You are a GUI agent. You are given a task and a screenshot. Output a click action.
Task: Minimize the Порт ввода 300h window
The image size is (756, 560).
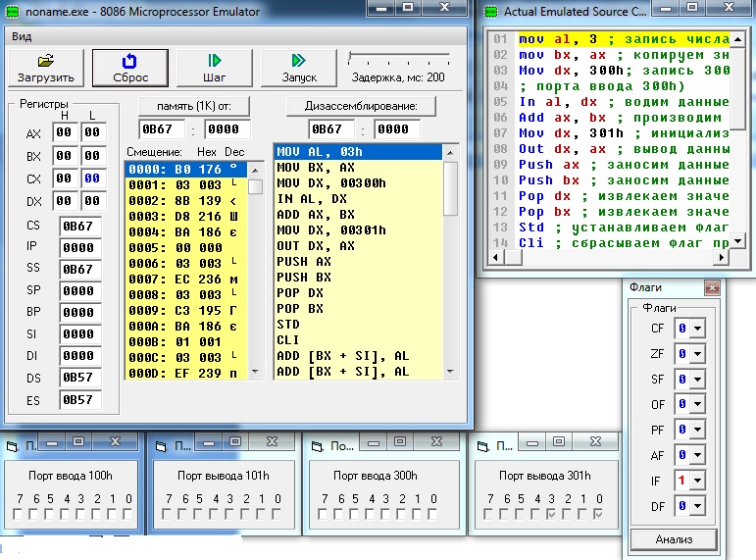[374, 442]
